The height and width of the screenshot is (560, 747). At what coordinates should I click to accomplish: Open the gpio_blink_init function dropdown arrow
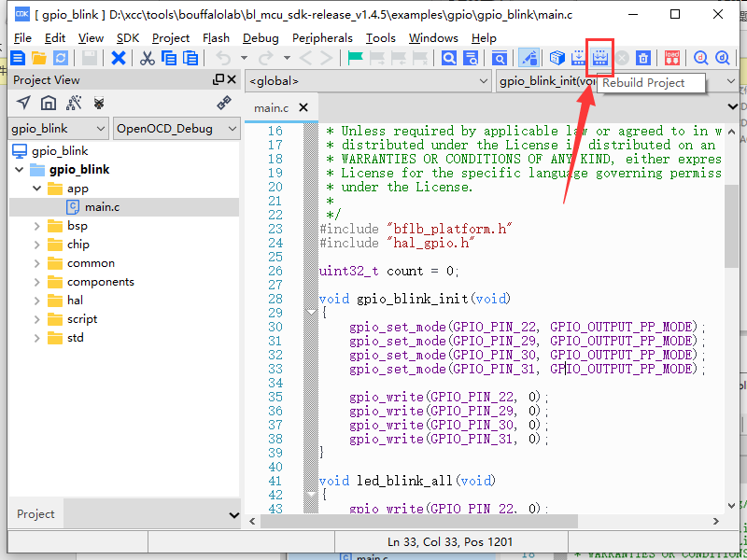(731, 81)
